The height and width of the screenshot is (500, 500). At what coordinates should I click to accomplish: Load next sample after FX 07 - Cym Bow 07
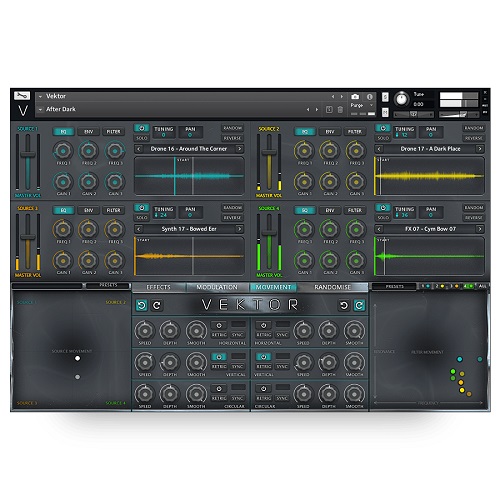(x=480, y=229)
